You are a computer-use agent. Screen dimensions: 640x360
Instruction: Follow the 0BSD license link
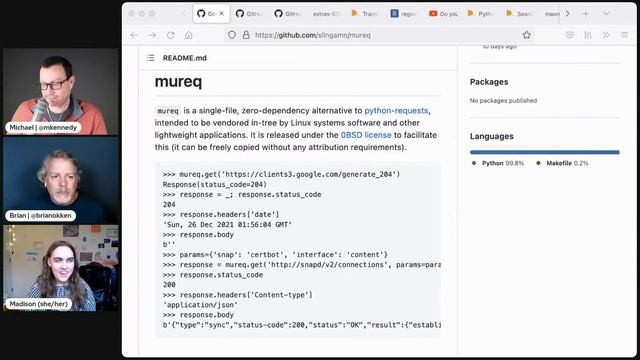[x=366, y=135]
